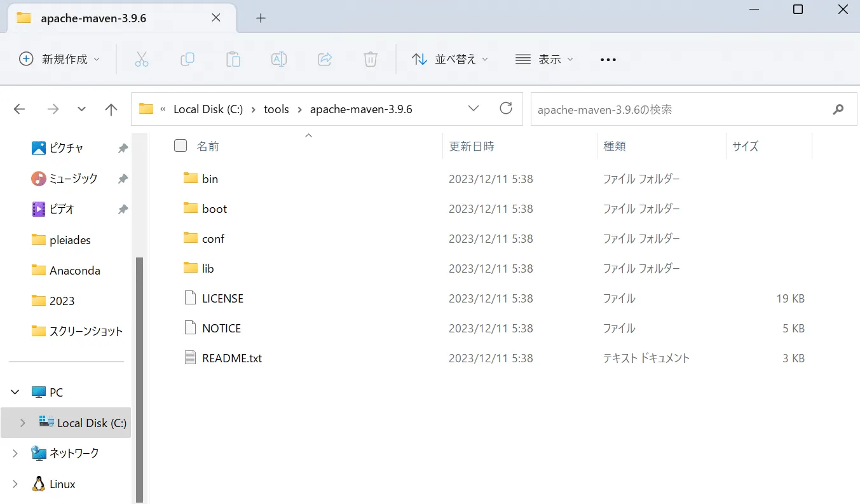Open the three-dots more options menu

pos(608,60)
